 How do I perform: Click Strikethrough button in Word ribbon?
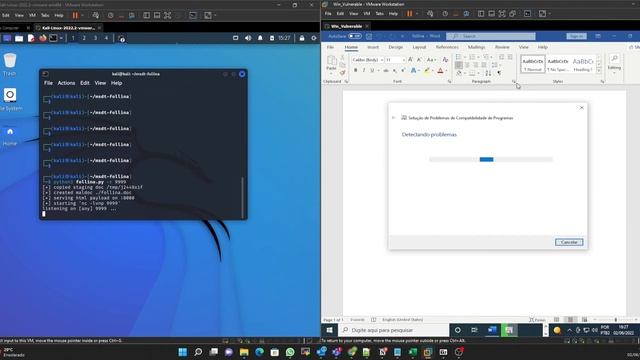[x=386, y=71]
